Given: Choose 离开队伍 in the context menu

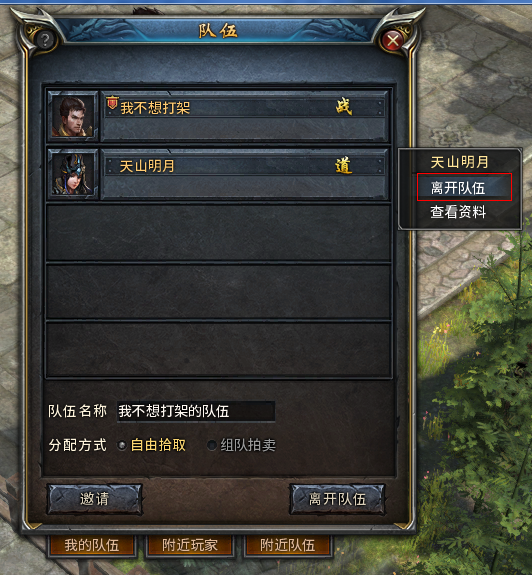Looking at the screenshot, I should pyautogui.click(x=464, y=187).
